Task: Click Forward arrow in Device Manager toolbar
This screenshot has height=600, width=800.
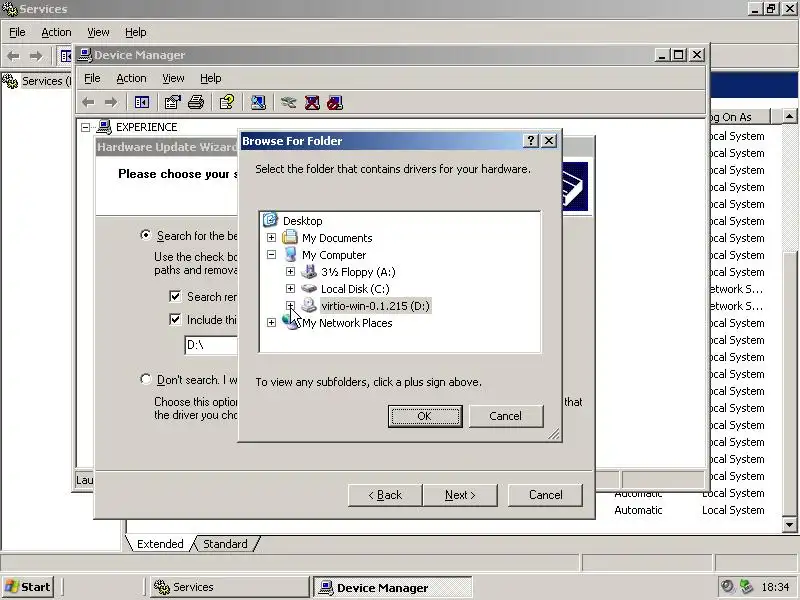Action: [111, 103]
